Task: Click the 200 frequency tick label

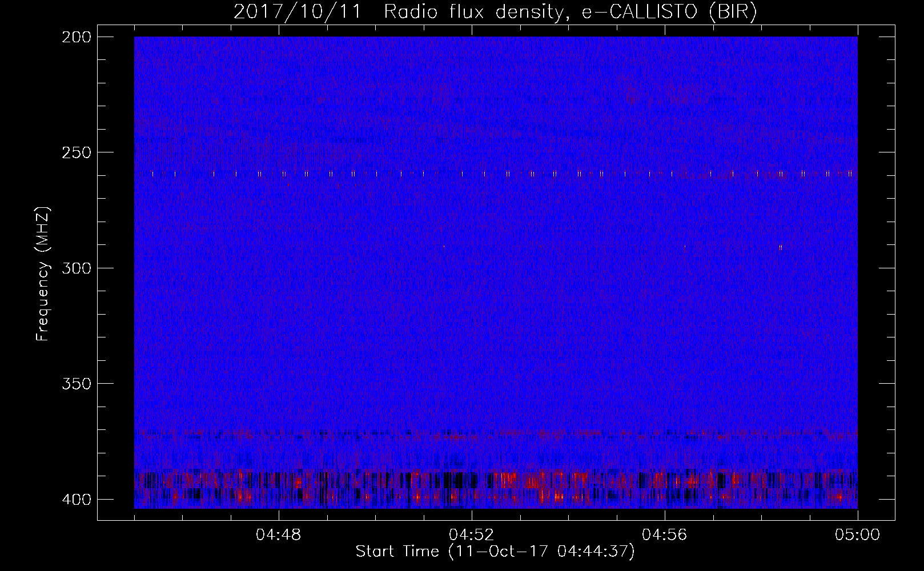Action: pos(76,37)
